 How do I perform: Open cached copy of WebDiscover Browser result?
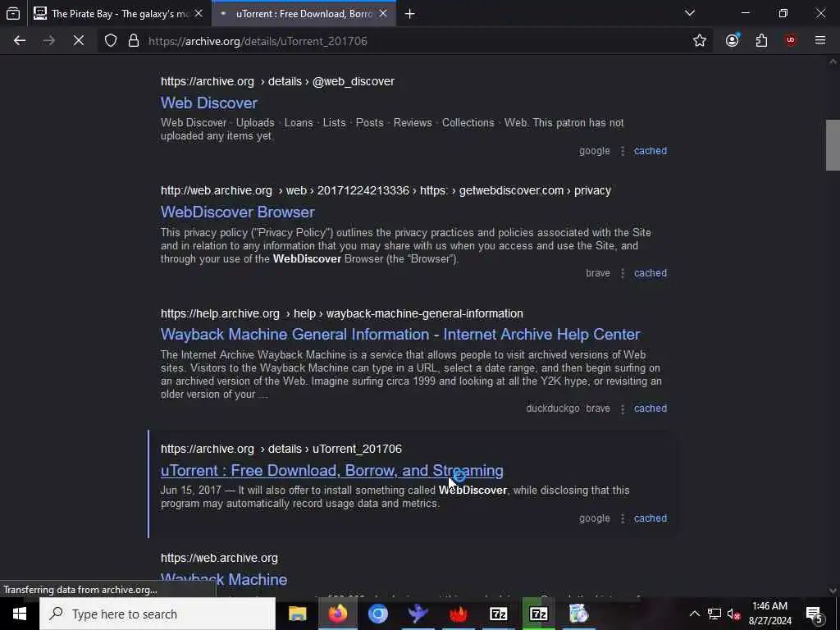point(651,273)
